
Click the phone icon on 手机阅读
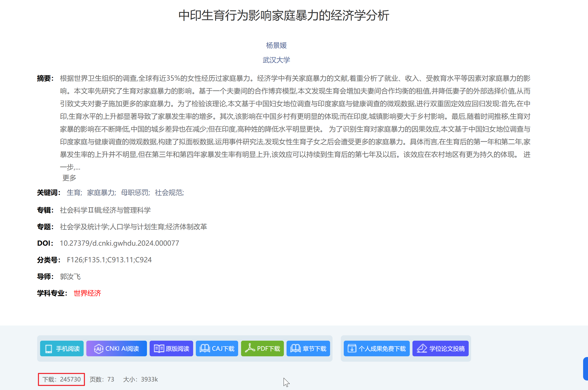click(x=49, y=349)
